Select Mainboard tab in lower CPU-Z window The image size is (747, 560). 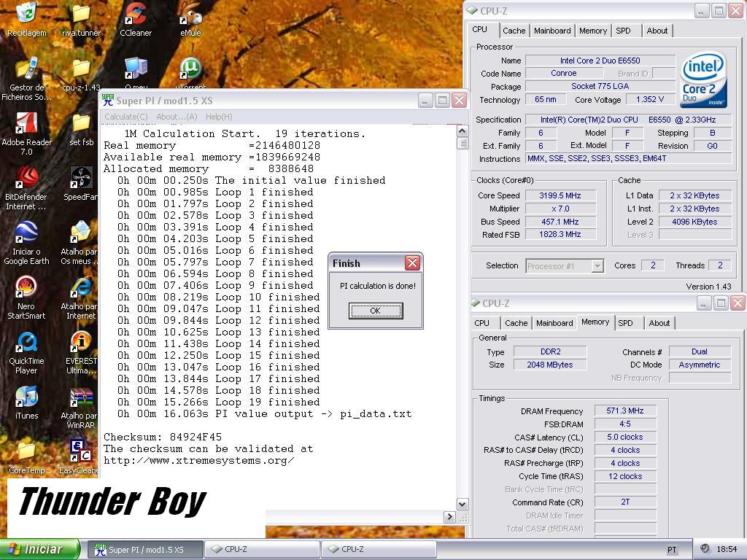tap(554, 323)
